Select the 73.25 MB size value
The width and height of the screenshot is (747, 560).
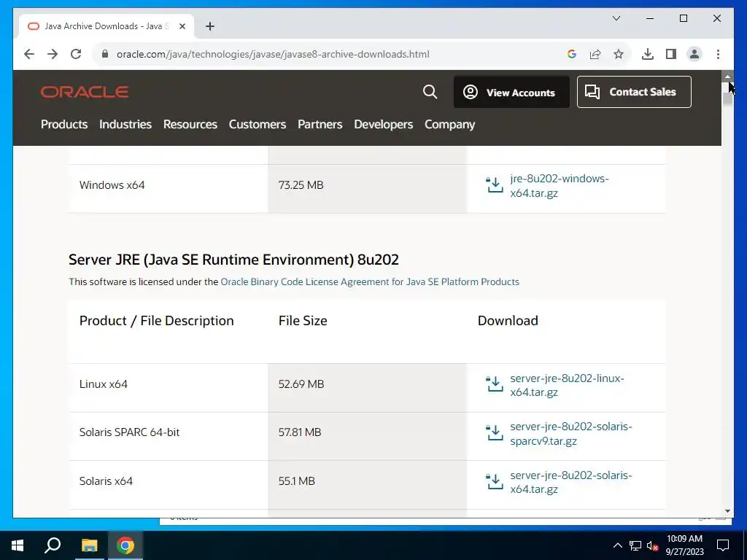(301, 185)
